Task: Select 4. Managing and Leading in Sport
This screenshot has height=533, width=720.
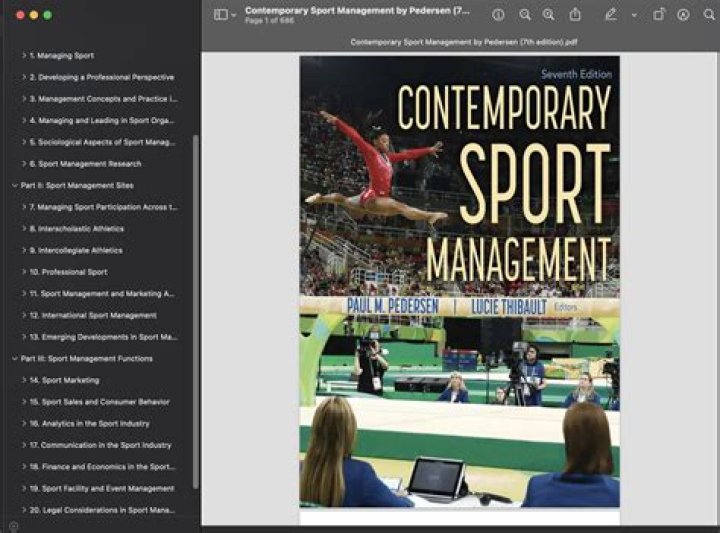Action: tap(102, 120)
